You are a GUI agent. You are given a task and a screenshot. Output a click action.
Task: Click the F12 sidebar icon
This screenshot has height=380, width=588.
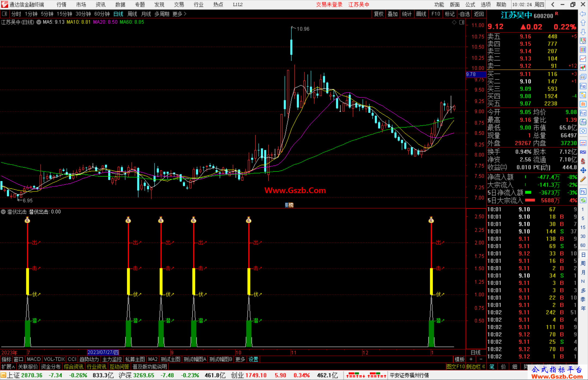(583, 113)
